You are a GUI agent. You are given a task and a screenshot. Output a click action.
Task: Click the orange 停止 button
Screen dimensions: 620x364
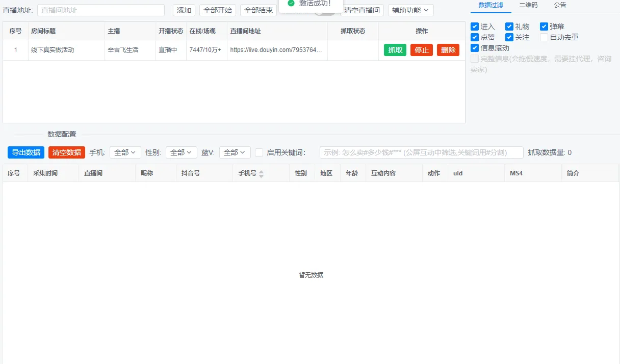(422, 50)
